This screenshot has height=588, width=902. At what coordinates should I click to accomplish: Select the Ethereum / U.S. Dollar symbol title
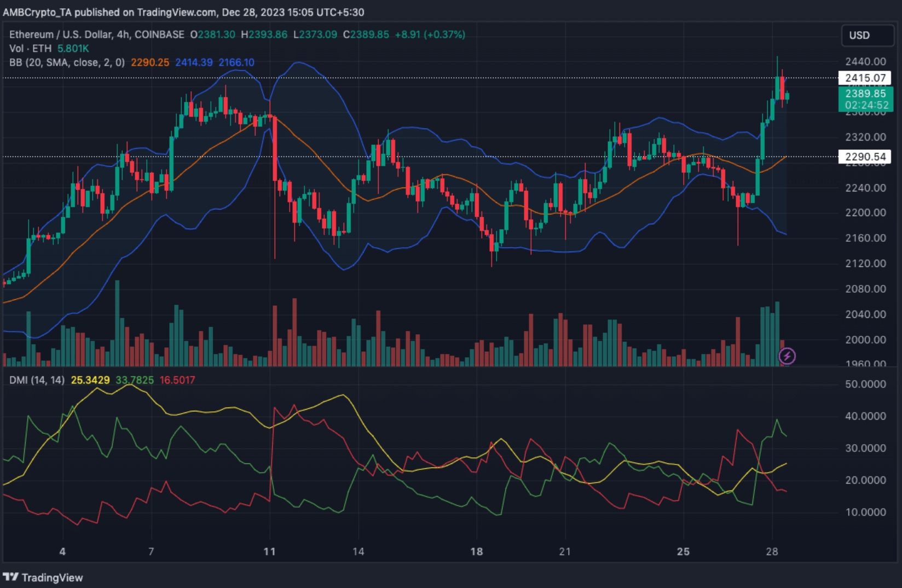(97, 34)
